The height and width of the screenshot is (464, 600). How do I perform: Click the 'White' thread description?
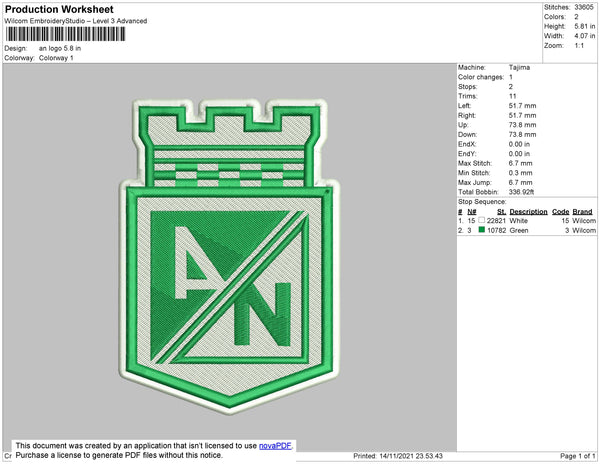(x=518, y=221)
